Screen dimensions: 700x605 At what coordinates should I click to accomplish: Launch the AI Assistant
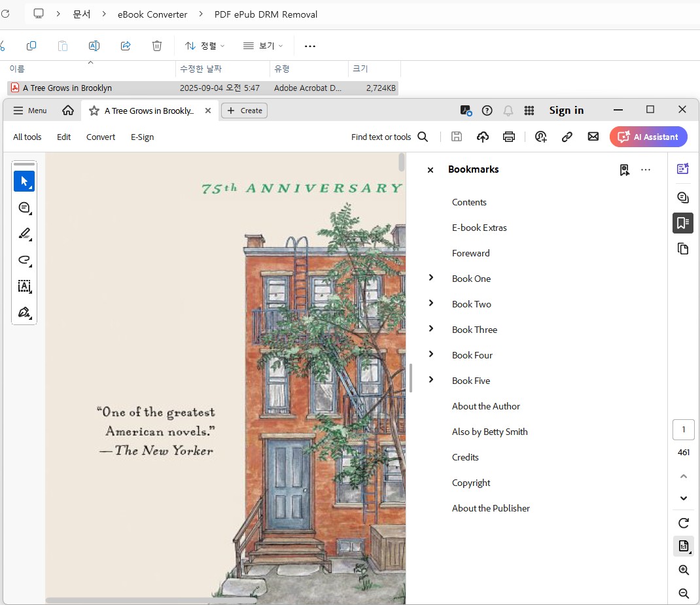648,137
